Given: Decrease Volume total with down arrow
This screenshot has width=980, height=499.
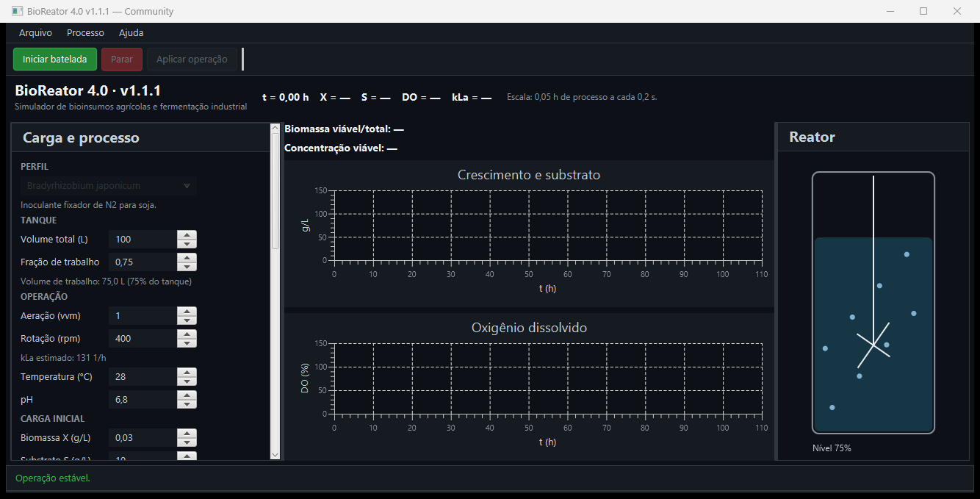Looking at the screenshot, I should point(187,244).
